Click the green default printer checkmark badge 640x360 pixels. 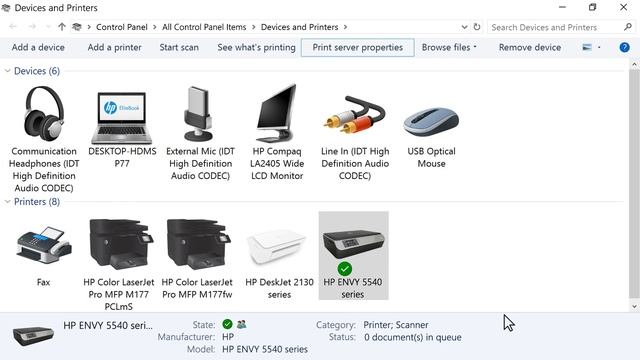click(x=344, y=269)
